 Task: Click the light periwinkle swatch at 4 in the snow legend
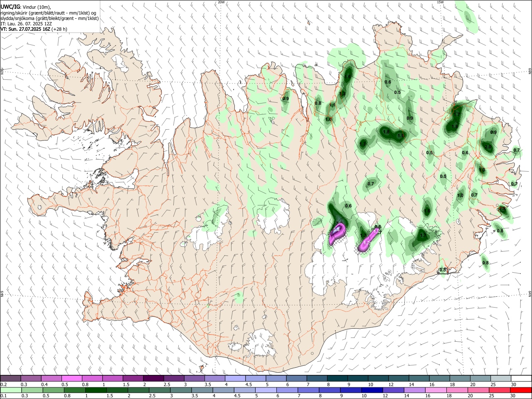pyautogui.click(x=235, y=378)
